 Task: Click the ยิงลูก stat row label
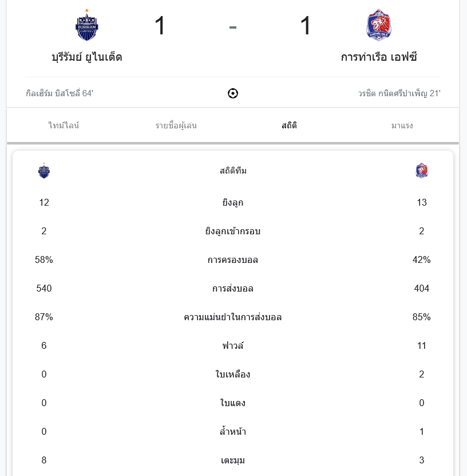point(233,203)
